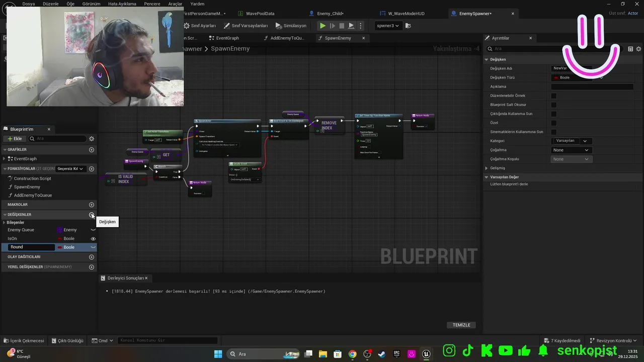Add a new graph via GRAFİKLER plus
644x362 pixels.
[x=92, y=150]
